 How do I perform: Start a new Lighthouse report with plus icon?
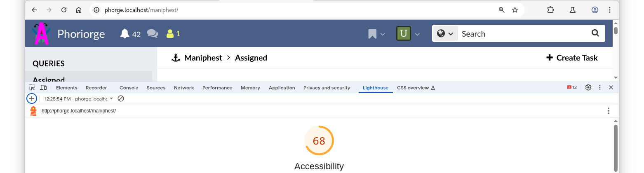(32, 98)
